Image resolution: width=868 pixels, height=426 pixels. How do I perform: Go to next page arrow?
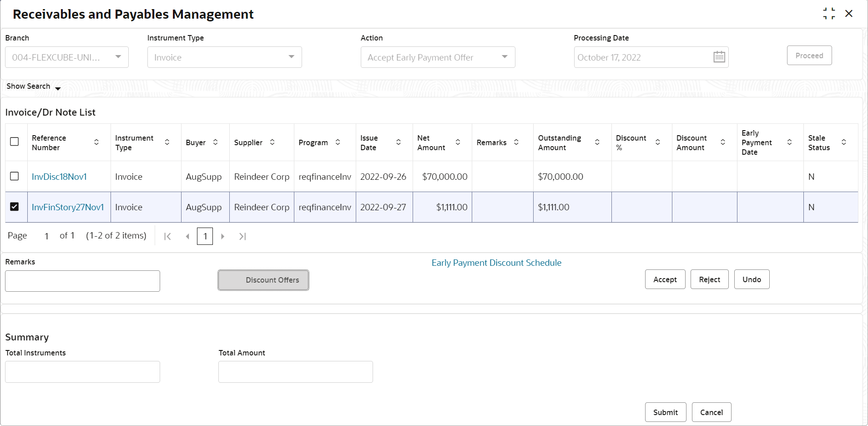tap(223, 236)
